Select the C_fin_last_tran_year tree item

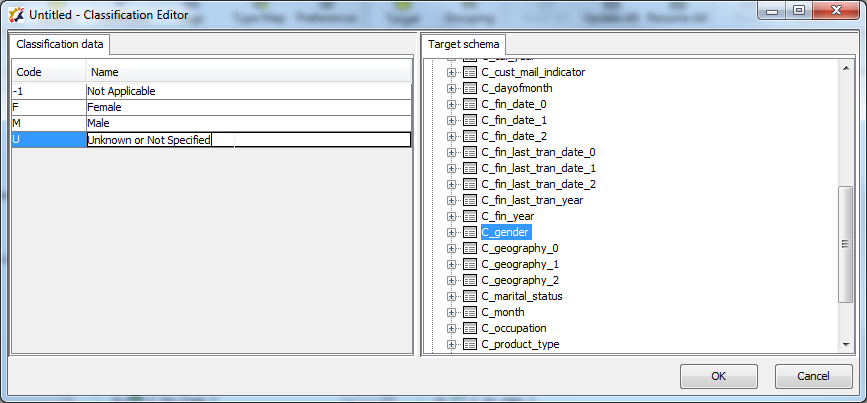point(532,200)
